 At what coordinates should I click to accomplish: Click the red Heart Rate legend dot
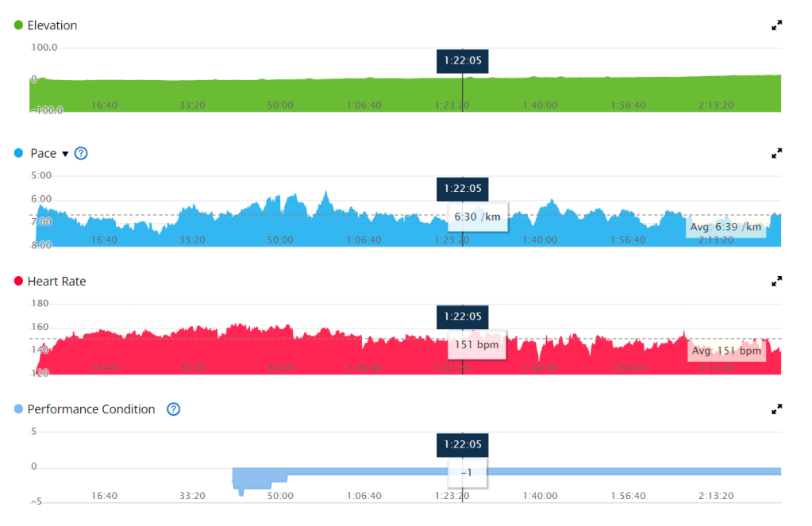click(19, 282)
